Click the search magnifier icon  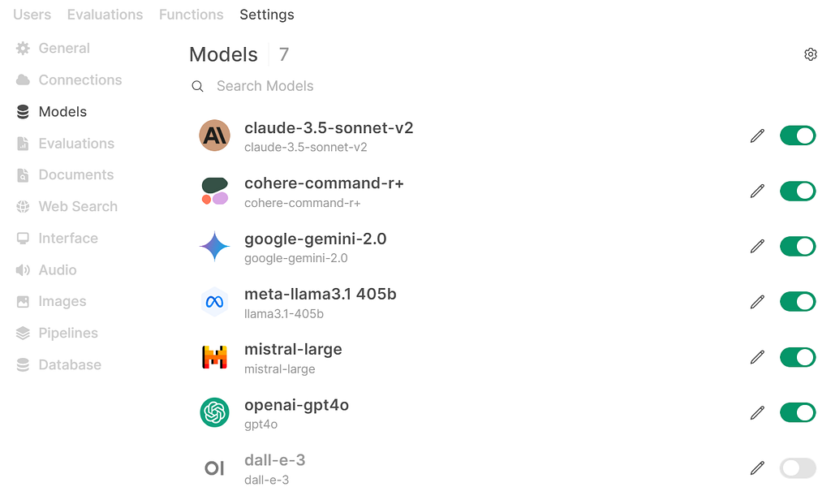198,86
